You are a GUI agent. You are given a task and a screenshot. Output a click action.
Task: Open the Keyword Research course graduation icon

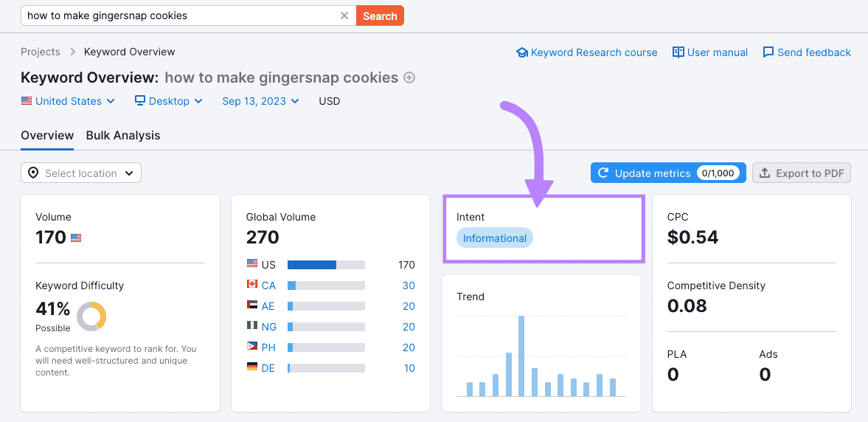[521, 52]
